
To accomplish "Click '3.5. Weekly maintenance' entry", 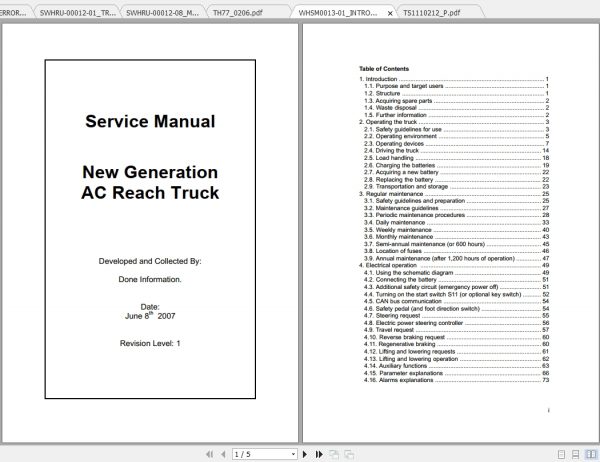I will pyautogui.click(x=457, y=230).
